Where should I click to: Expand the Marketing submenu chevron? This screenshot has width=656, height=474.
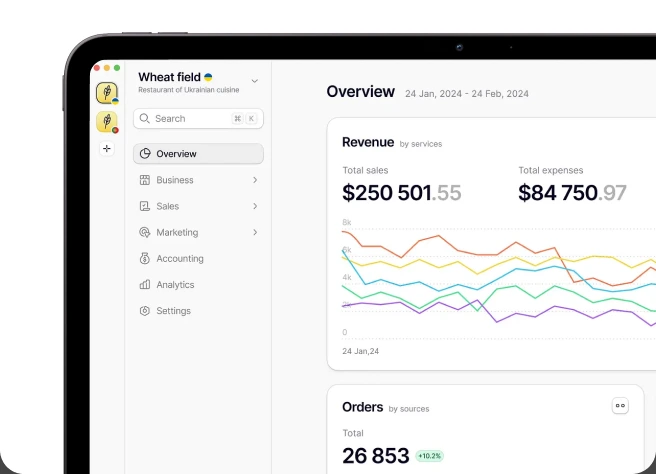[255, 232]
